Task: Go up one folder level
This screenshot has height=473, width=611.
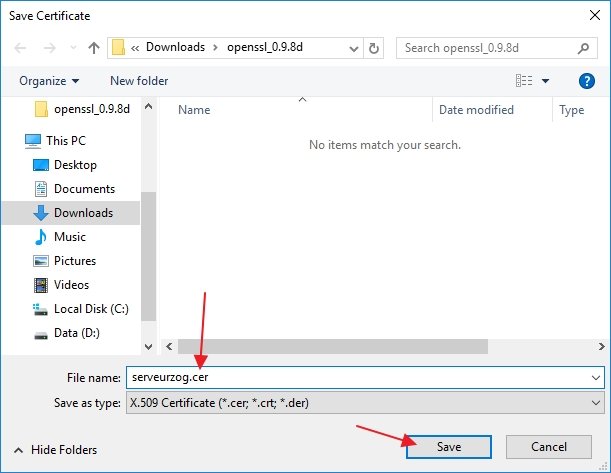Action: [x=94, y=48]
